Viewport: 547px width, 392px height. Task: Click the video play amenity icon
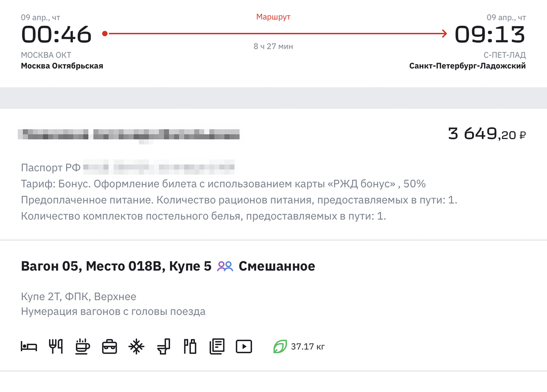tap(244, 347)
